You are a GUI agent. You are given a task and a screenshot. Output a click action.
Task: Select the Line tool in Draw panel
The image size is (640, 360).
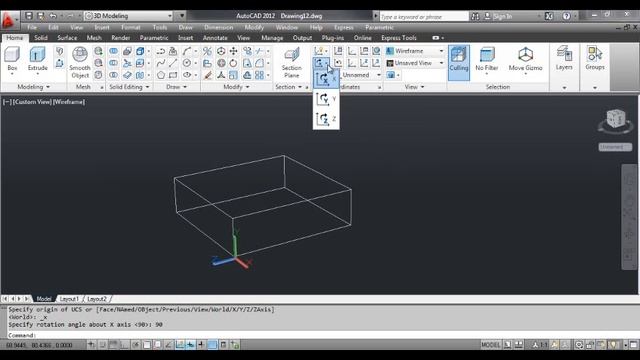[173, 63]
